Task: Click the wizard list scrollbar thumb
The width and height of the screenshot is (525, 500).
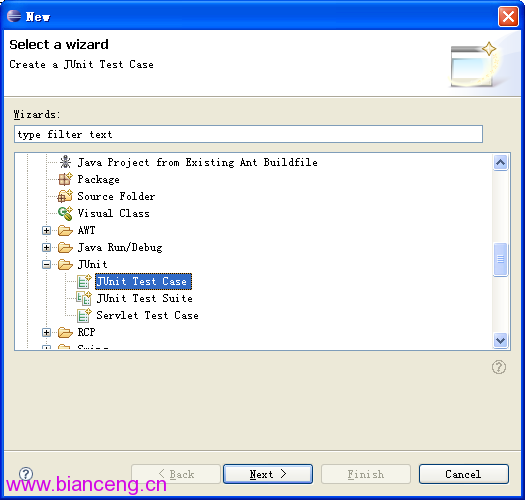Action: tap(501, 260)
